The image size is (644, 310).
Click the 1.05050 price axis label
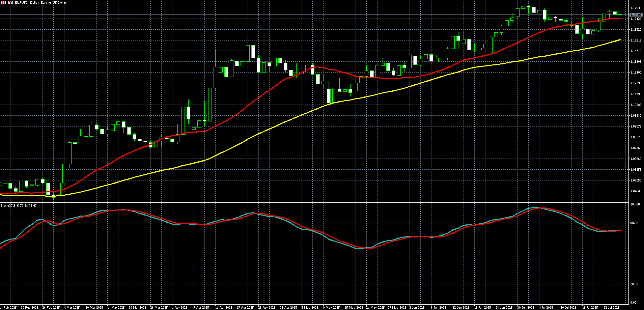coord(636,180)
